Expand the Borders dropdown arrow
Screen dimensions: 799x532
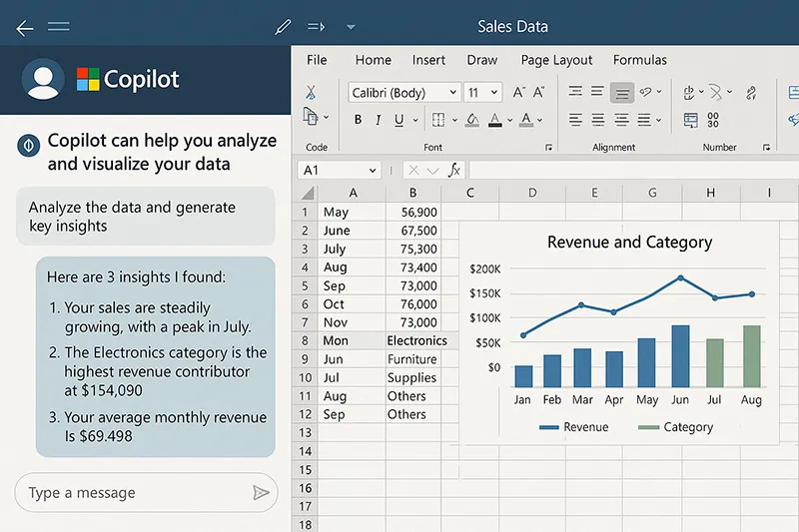point(454,120)
